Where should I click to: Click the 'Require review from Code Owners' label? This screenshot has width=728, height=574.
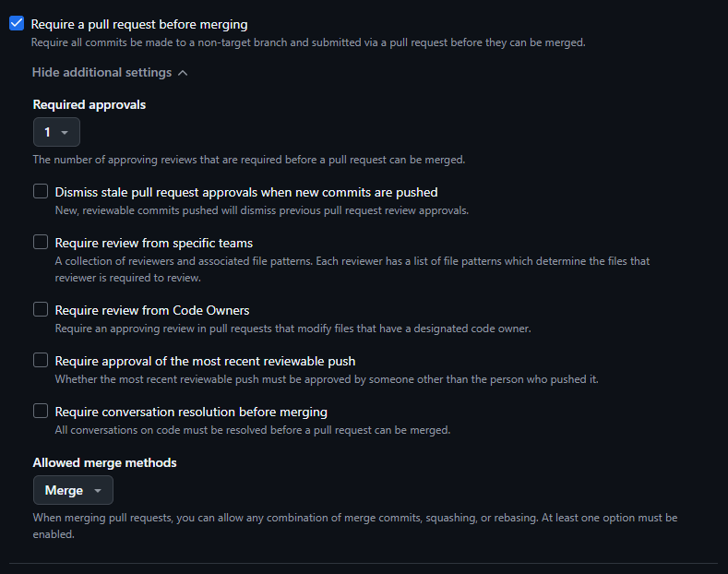tap(152, 311)
